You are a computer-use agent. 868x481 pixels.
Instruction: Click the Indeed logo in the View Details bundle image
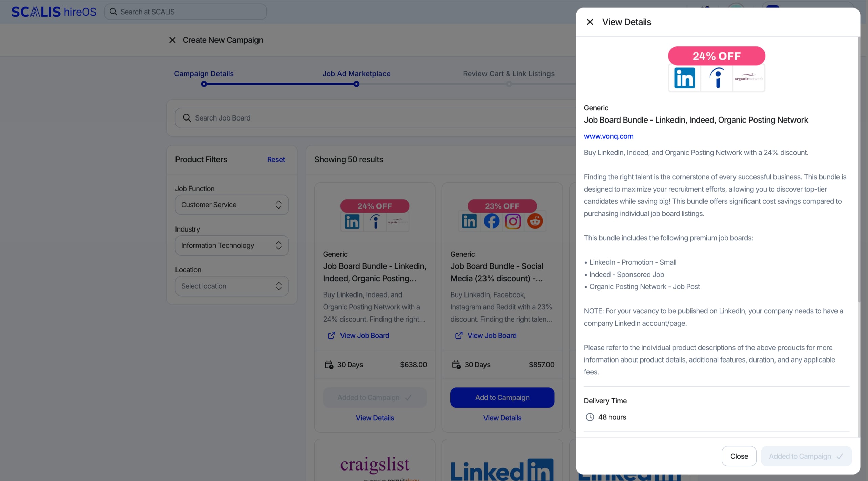click(x=717, y=78)
